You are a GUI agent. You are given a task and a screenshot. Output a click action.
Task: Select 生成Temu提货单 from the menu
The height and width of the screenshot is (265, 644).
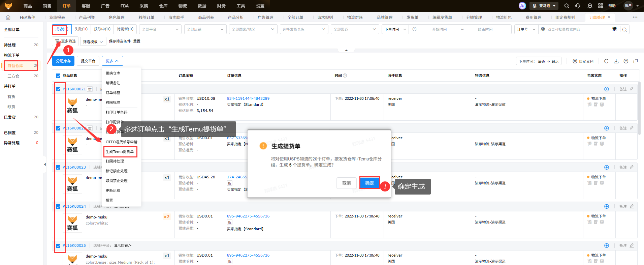coord(120,152)
